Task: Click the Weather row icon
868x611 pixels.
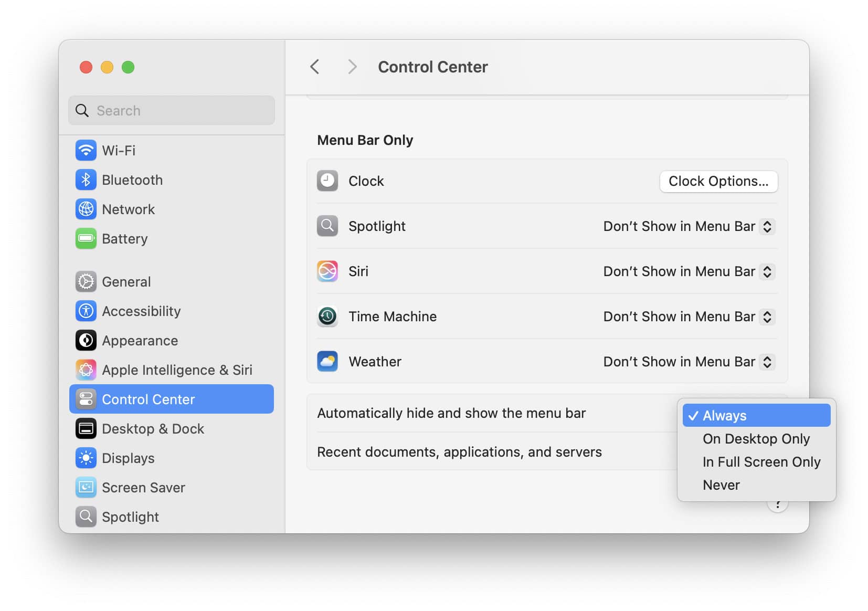Action: (327, 361)
